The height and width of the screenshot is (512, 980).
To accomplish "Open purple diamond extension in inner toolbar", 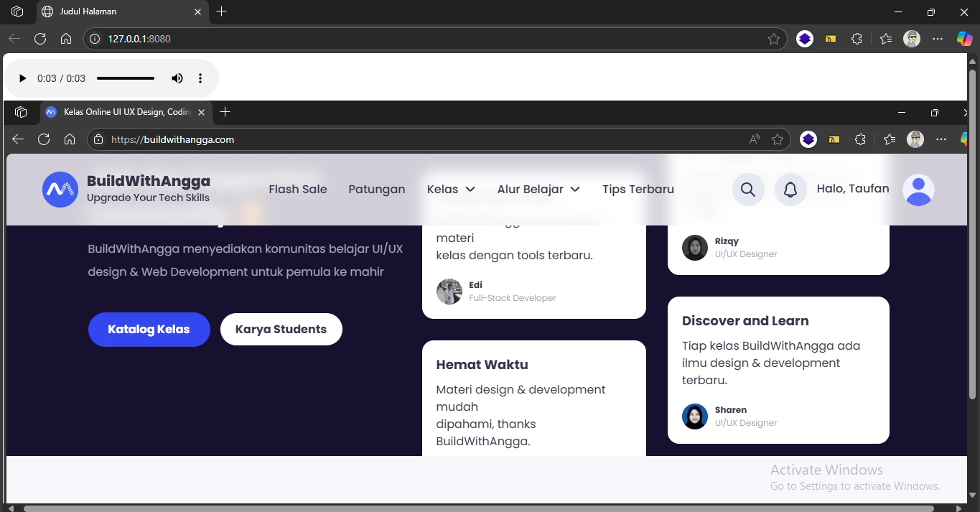I will (x=808, y=139).
